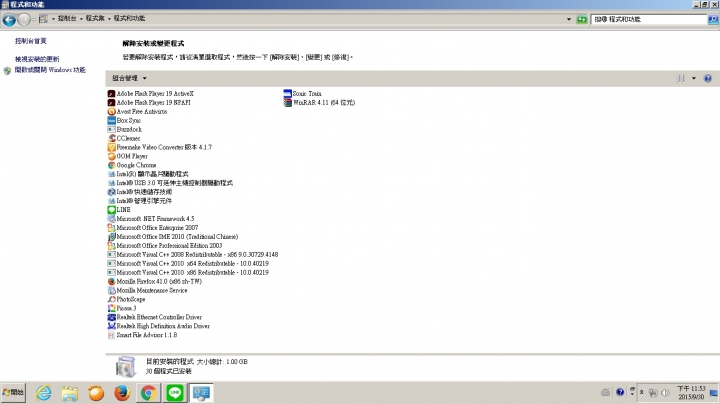Open 檢視安裝的更新 link
The width and height of the screenshot is (720, 404).
point(37,59)
